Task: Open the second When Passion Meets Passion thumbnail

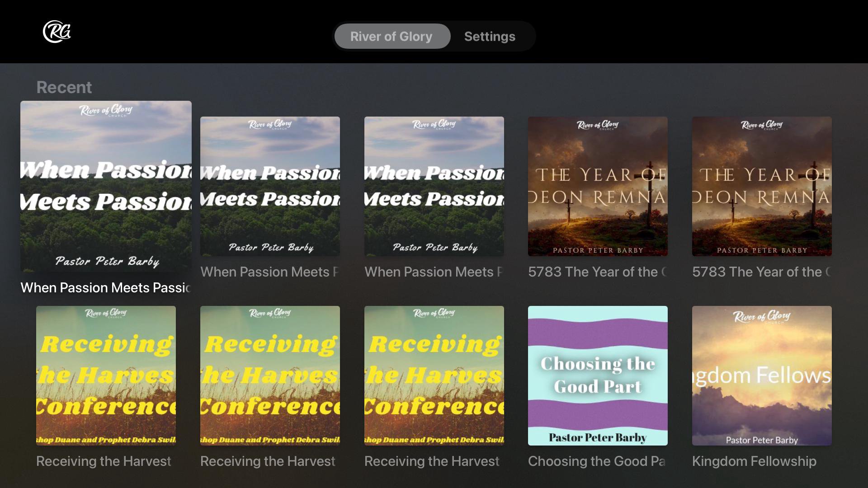Action: [x=270, y=186]
